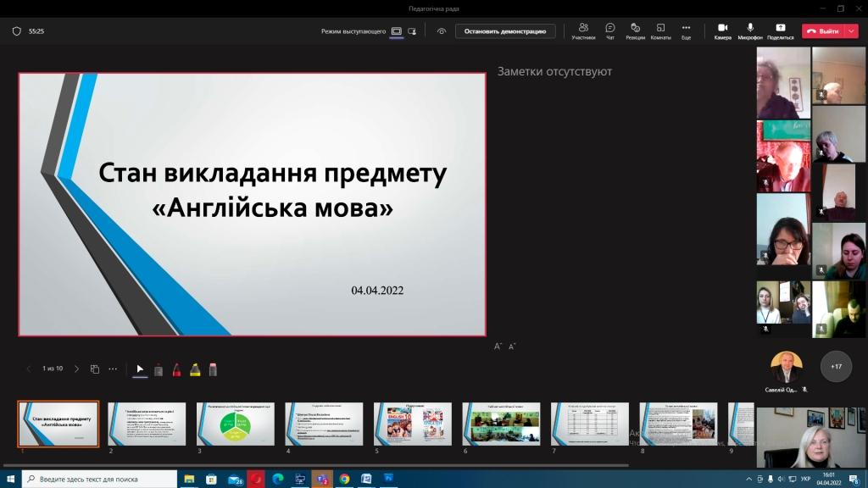Open the slide grid view icon
The image size is (868, 488).
coord(95,369)
